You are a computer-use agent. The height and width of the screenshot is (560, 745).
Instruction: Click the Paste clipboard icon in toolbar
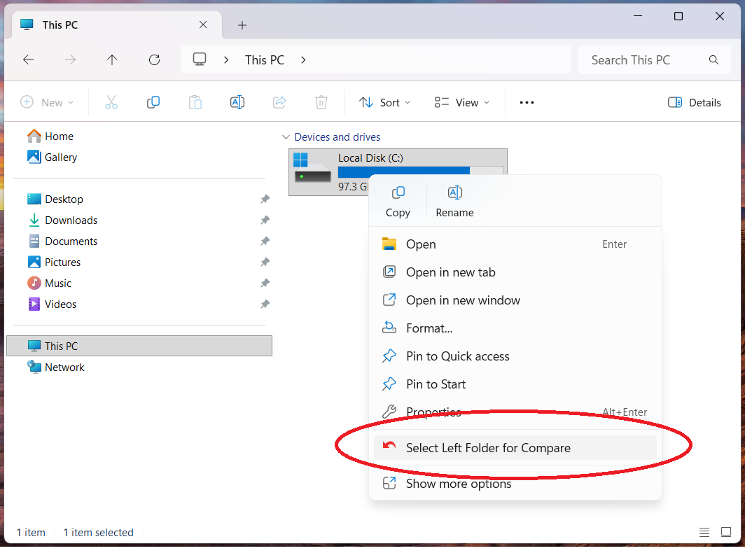[195, 102]
